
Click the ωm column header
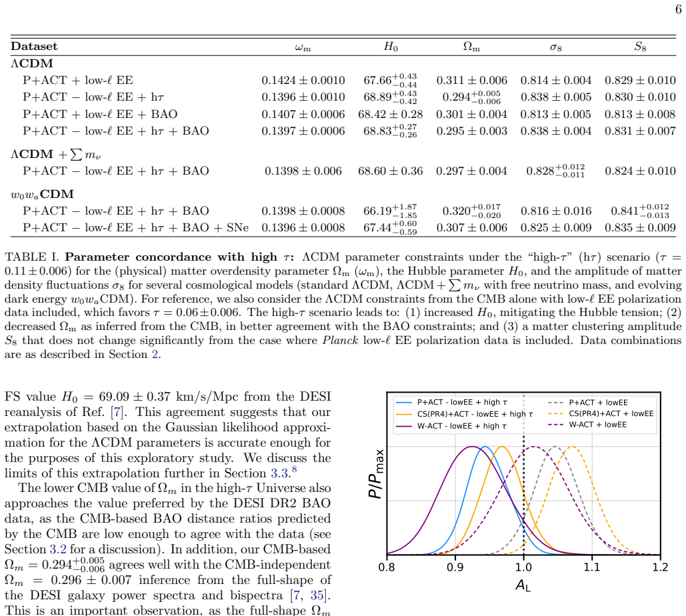[x=303, y=47]
